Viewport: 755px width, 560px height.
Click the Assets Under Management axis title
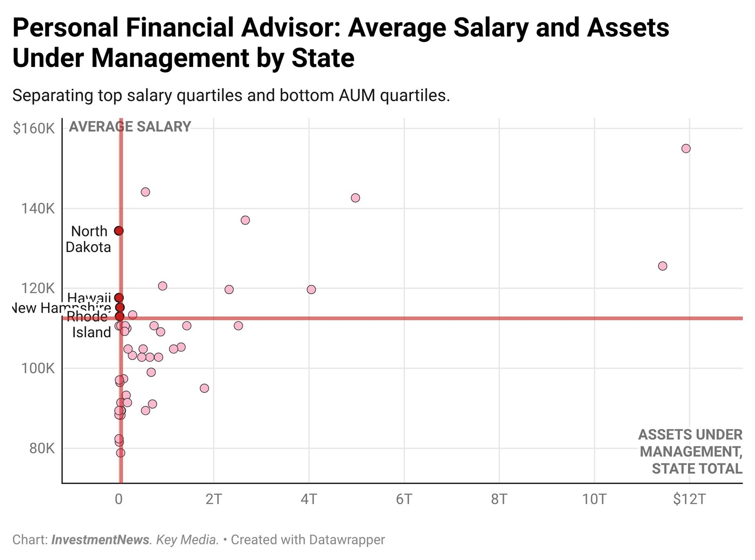click(690, 451)
